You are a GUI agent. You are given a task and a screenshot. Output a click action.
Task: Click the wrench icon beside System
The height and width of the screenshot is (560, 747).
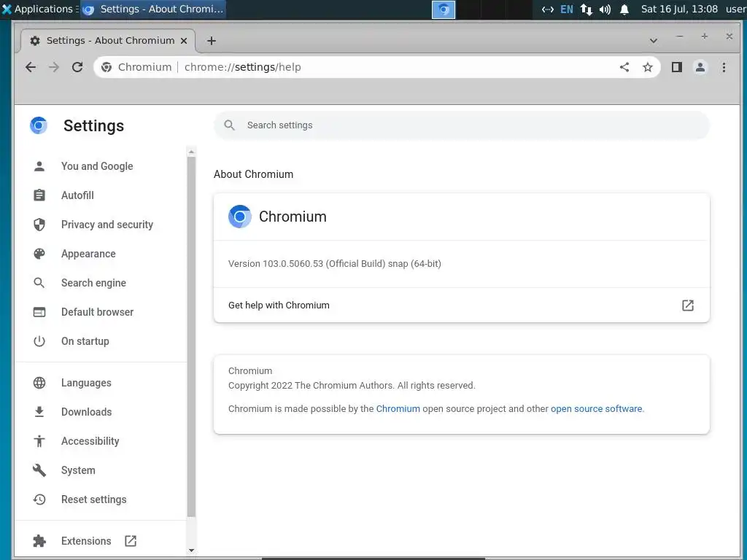[x=39, y=470]
